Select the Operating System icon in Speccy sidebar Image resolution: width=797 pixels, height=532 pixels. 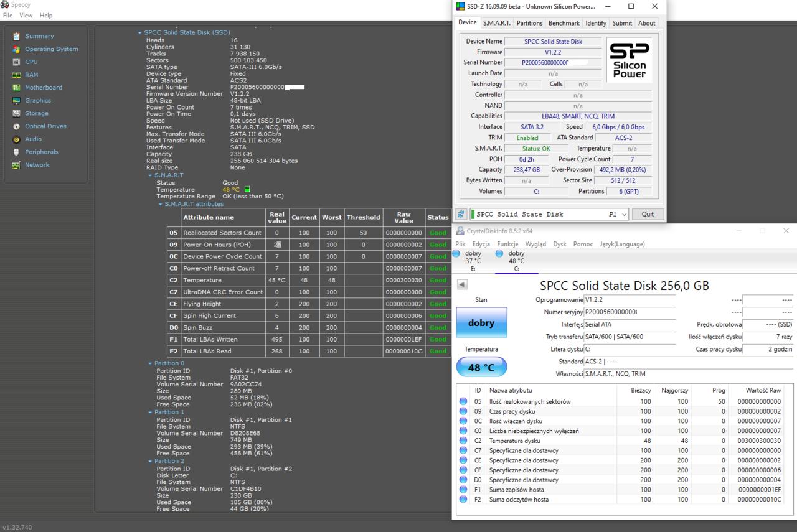[16, 49]
